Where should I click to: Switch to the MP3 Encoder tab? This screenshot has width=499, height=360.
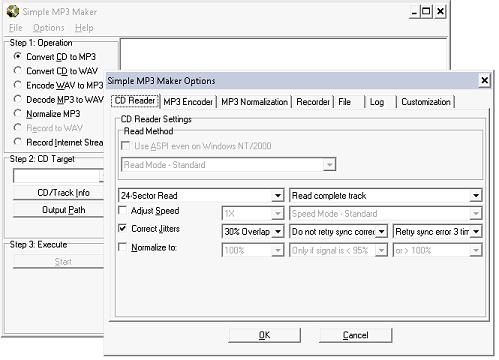click(x=188, y=102)
